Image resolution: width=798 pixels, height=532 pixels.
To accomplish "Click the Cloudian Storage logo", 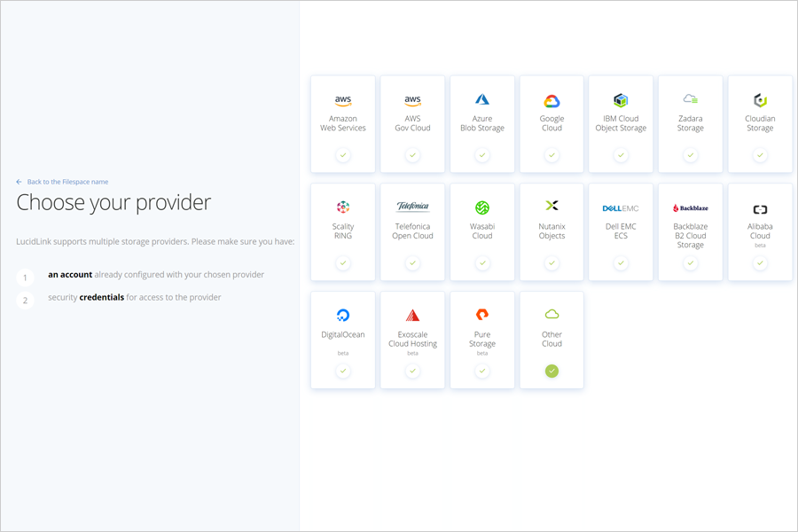I will [x=761, y=100].
